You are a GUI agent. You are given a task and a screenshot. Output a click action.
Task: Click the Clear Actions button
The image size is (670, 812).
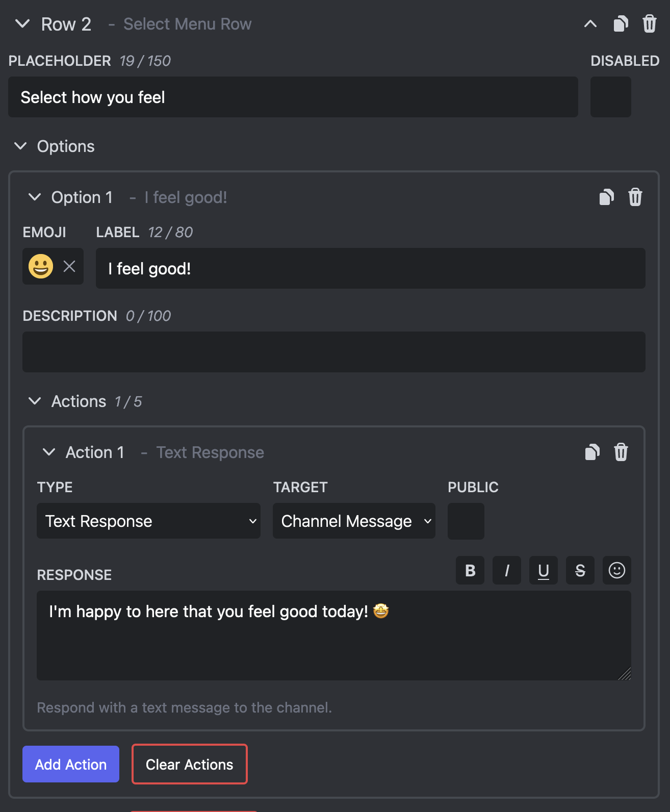189,764
